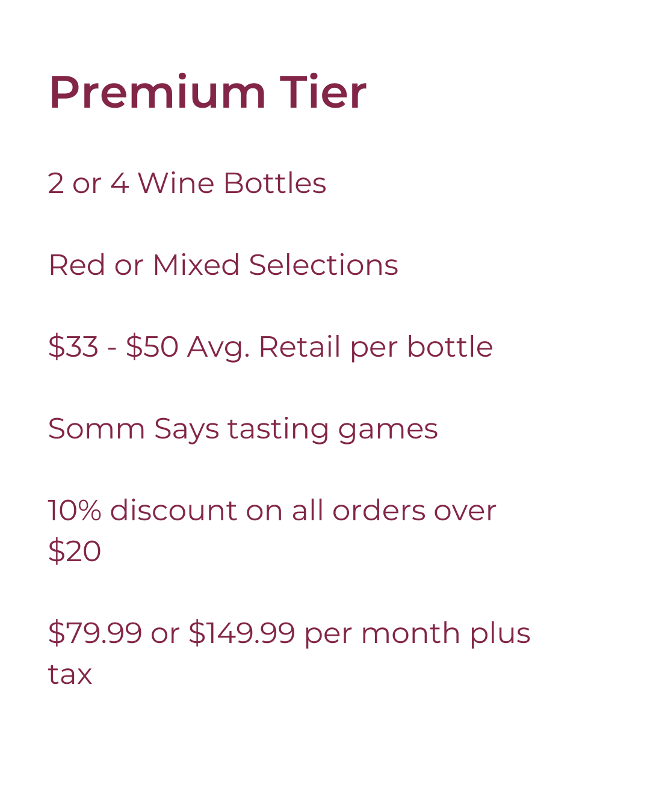650x812 pixels.
Task: Select the "all orders over" text
Action: (394, 510)
